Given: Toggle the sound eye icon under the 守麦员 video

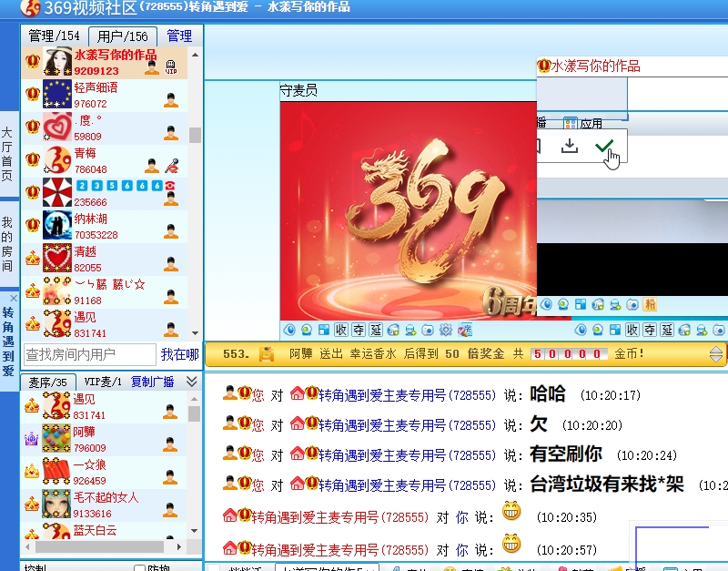Looking at the screenshot, I should 289,330.
